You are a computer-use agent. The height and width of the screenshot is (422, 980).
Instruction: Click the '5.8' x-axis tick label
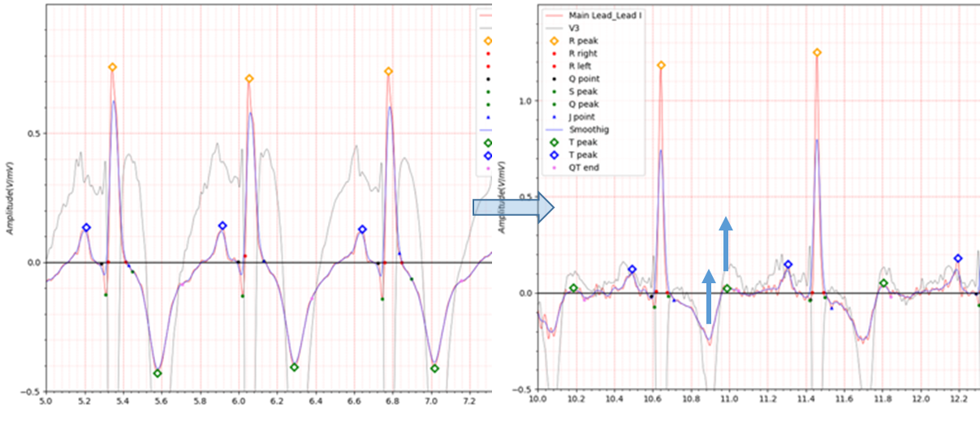pyautogui.click(x=200, y=401)
